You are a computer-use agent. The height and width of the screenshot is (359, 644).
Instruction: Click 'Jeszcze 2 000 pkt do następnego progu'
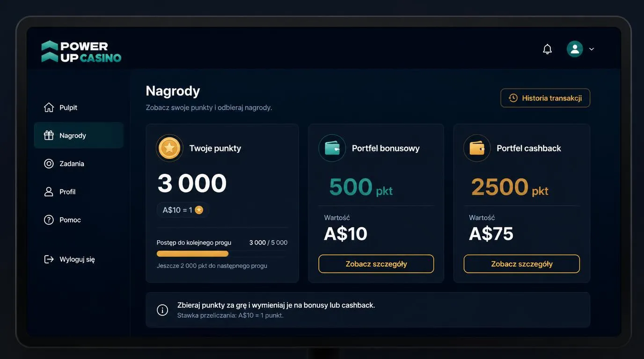click(x=212, y=266)
